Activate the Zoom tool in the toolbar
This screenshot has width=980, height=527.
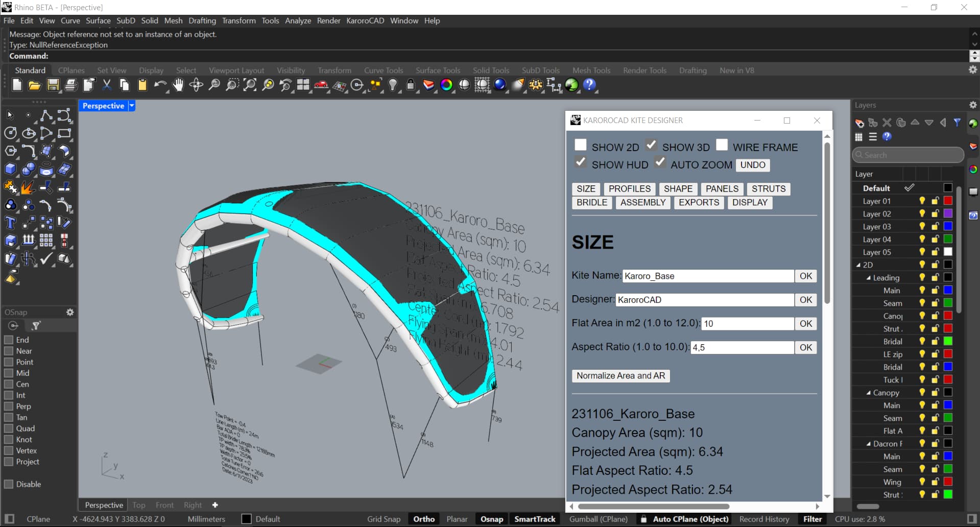pos(214,85)
